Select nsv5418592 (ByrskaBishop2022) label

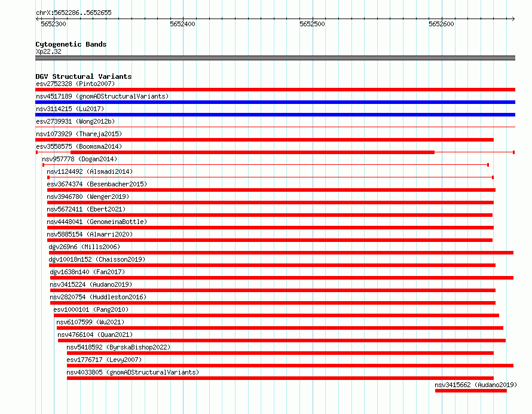coord(118,347)
